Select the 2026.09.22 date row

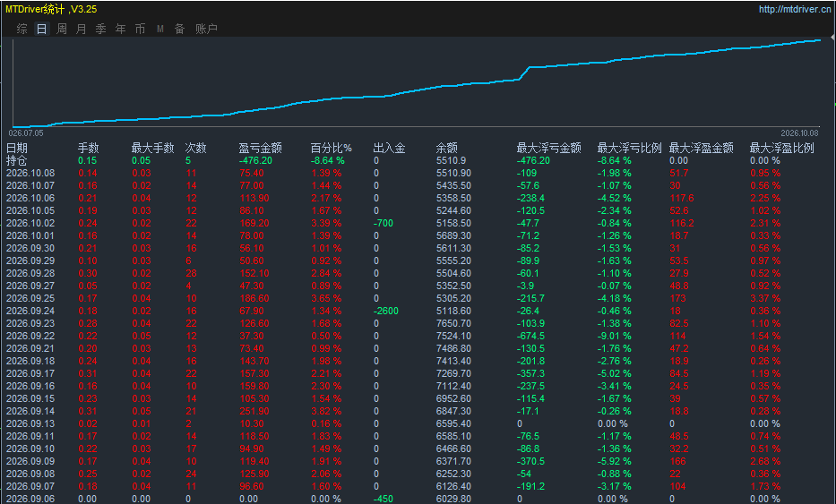(30, 337)
